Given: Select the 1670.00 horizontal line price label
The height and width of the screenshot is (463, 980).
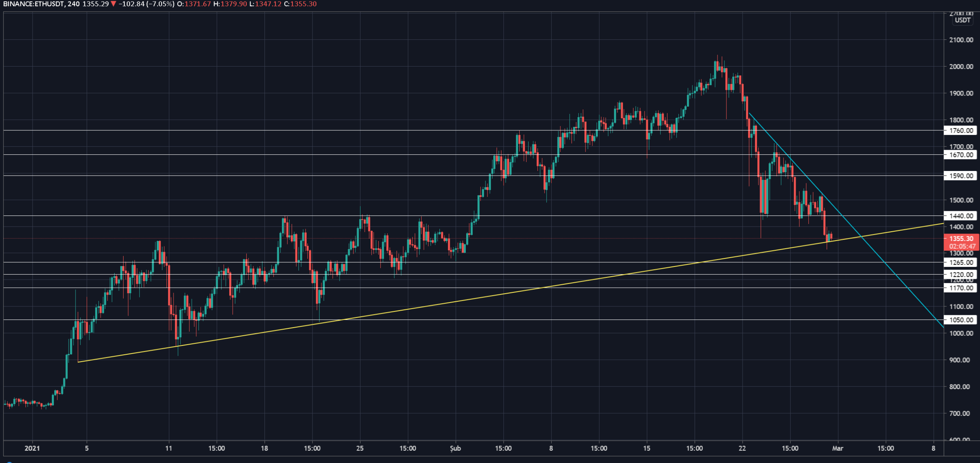Looking at the screenshot, I should pyautogui.click(x=961, y=155).
